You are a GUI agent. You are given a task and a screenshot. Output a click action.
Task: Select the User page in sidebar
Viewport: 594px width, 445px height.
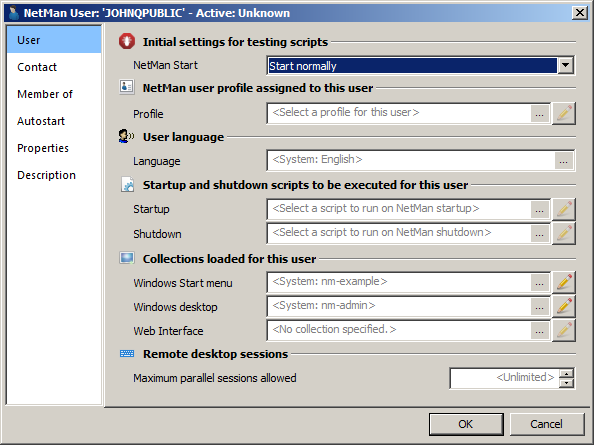[x=54, y=40]
